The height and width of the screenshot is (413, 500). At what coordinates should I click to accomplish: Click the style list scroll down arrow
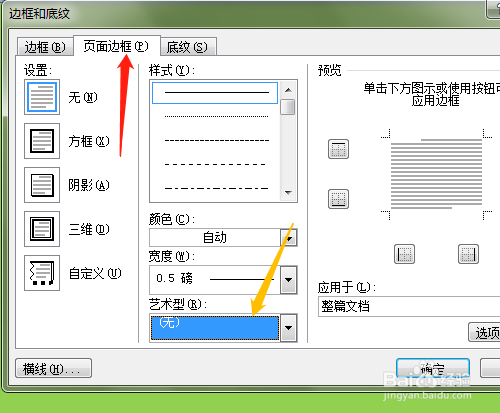[288, 193]
